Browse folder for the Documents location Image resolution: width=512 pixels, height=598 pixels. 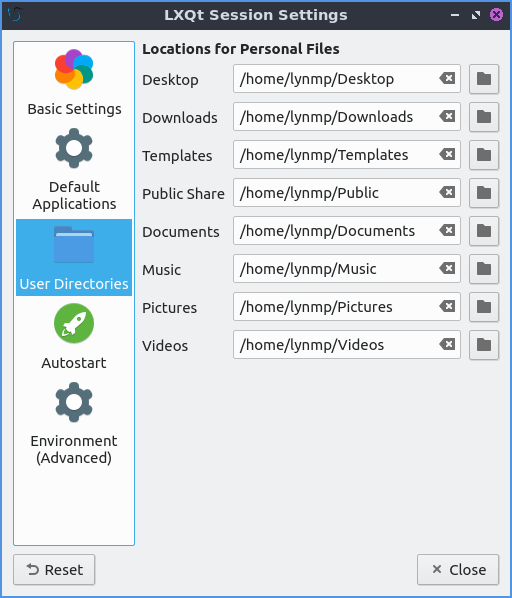tap(484, 231)
